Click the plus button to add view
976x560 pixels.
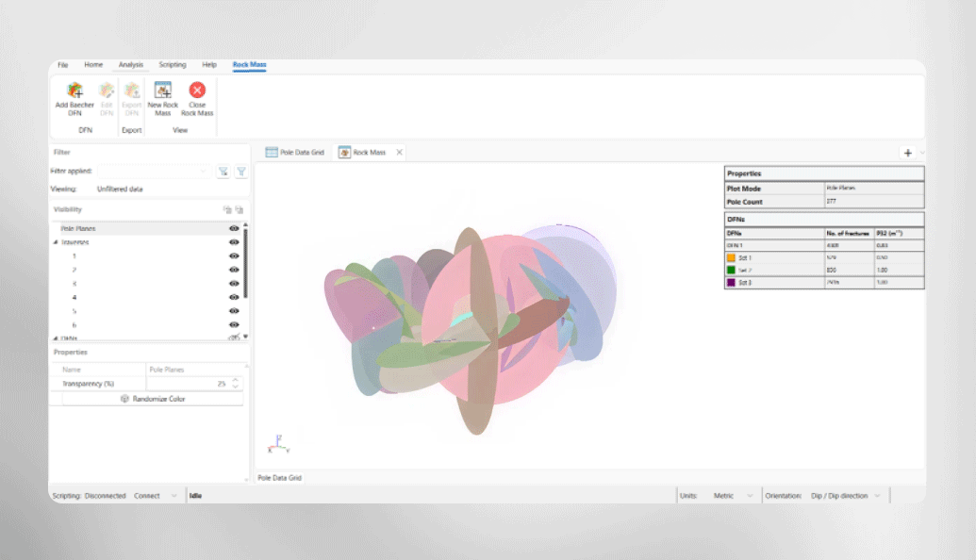tap(907, 153)
